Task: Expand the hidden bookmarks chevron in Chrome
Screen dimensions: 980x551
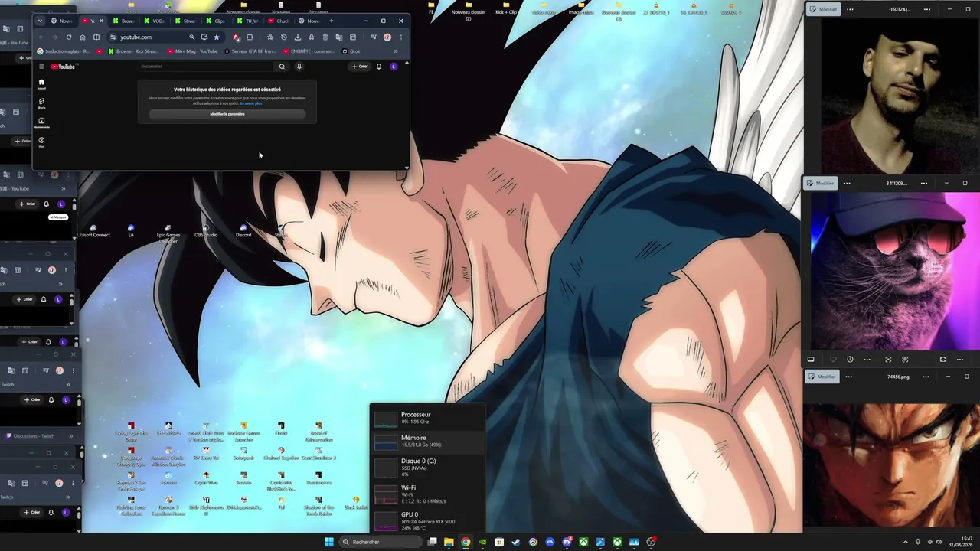Action: 396,51
